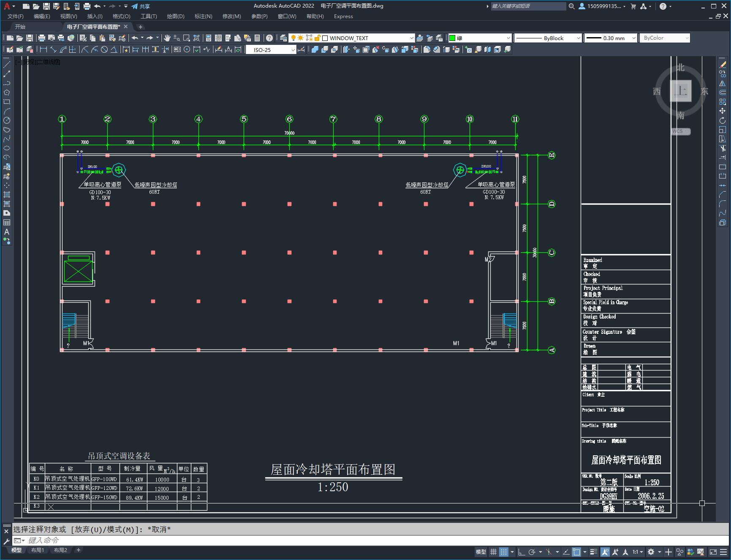The width and height of the screenshot is (731, 560).
Task: Click the 共享 share button
Action: click(141, 6)
